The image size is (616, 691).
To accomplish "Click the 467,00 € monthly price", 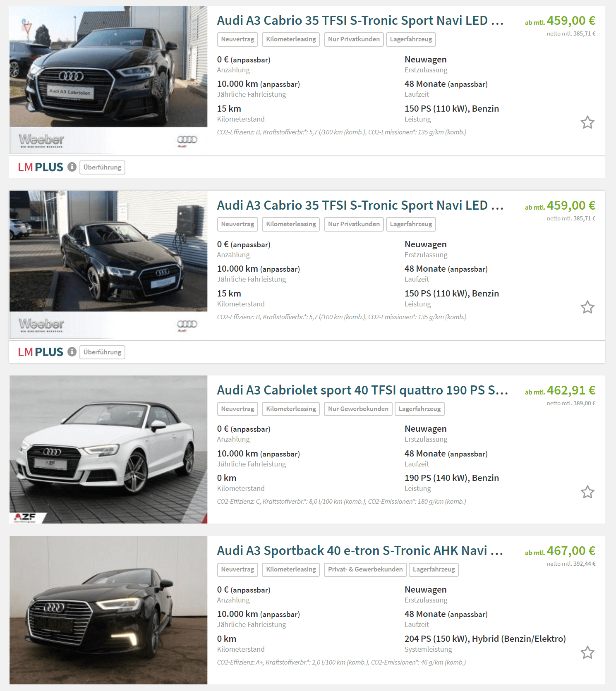I will pyautogui.click(x=571, y=551).
